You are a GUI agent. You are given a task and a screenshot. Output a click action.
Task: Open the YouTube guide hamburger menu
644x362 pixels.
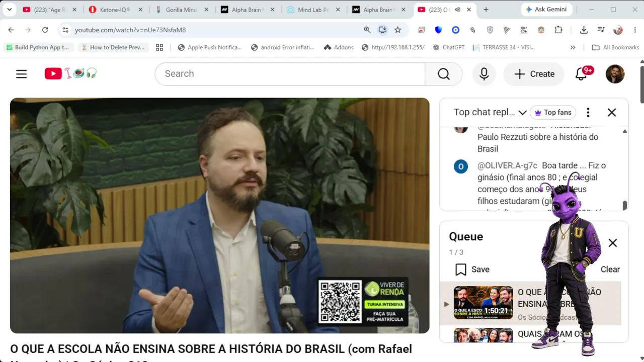point(21,74)
